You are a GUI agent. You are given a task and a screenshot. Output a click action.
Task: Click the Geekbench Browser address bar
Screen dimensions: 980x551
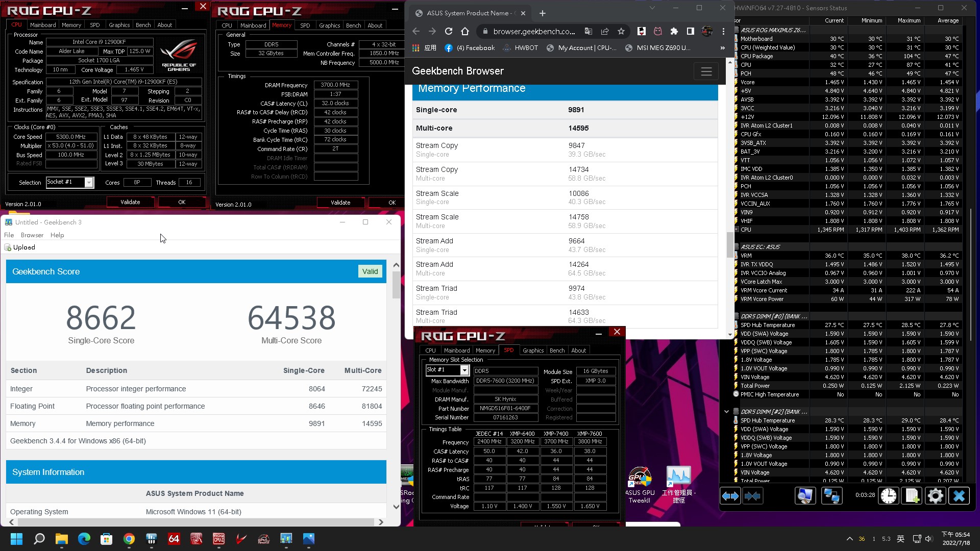534,32
